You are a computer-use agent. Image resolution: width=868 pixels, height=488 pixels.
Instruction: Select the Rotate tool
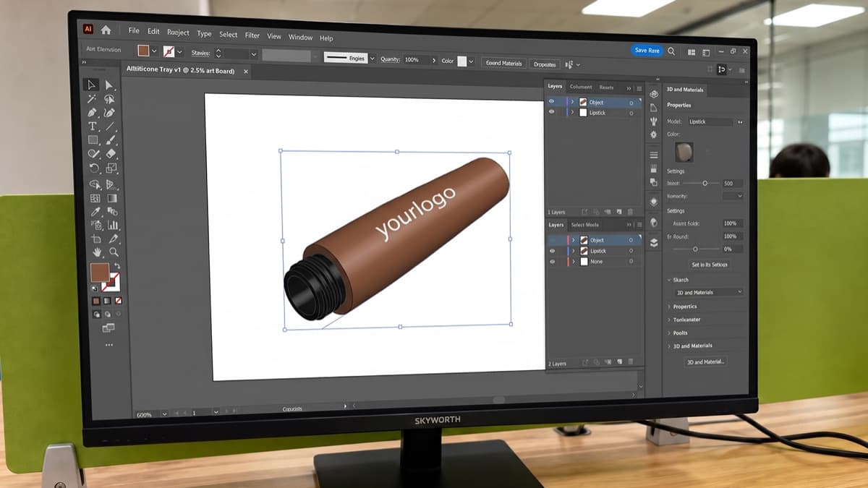click(93, 168)
